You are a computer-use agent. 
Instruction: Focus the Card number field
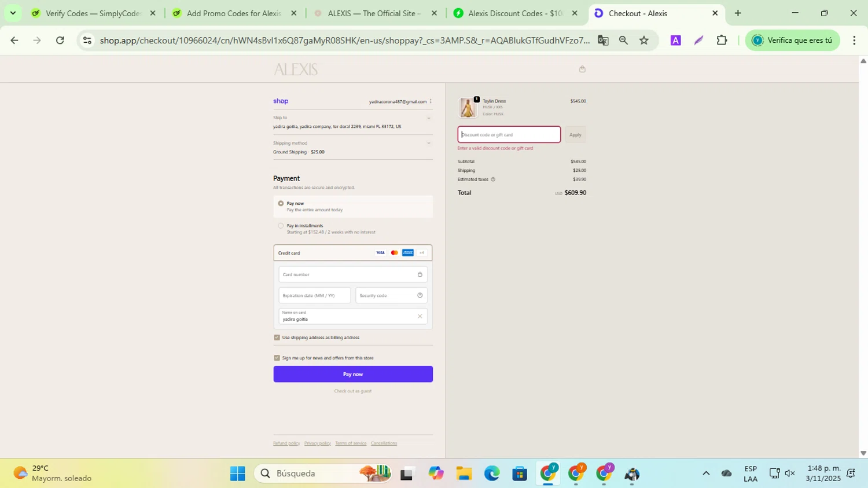[353, 274]
